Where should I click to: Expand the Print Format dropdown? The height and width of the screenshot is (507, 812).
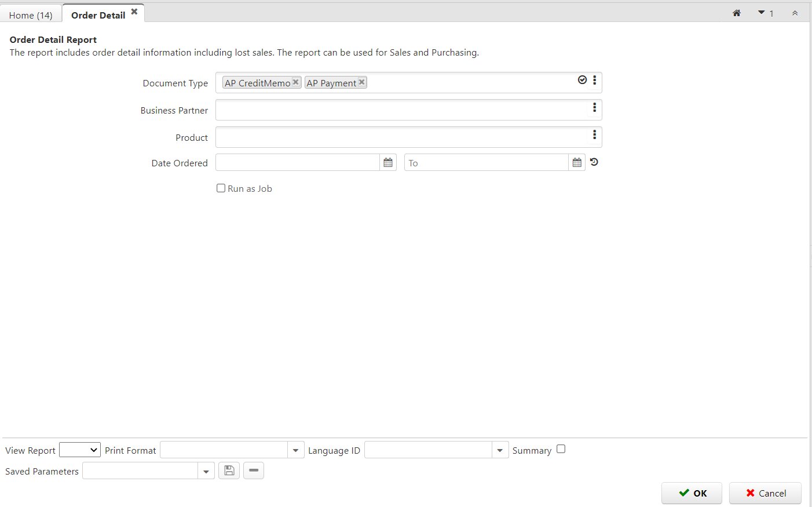295,450
